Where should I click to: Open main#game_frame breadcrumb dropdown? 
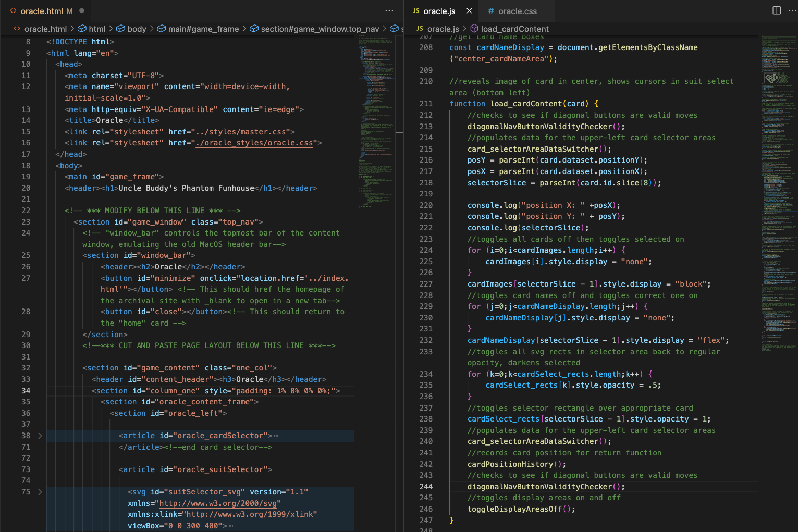[x=203, y=29]
